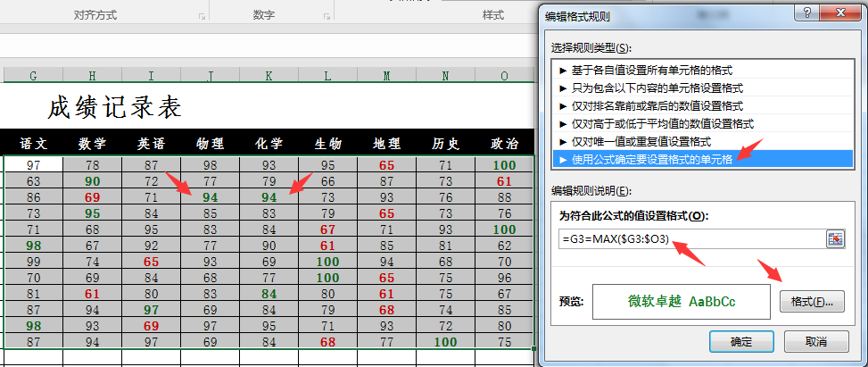Select column L header
The height and width of the screenshot is (367, 868).
(x=327, y=75)
